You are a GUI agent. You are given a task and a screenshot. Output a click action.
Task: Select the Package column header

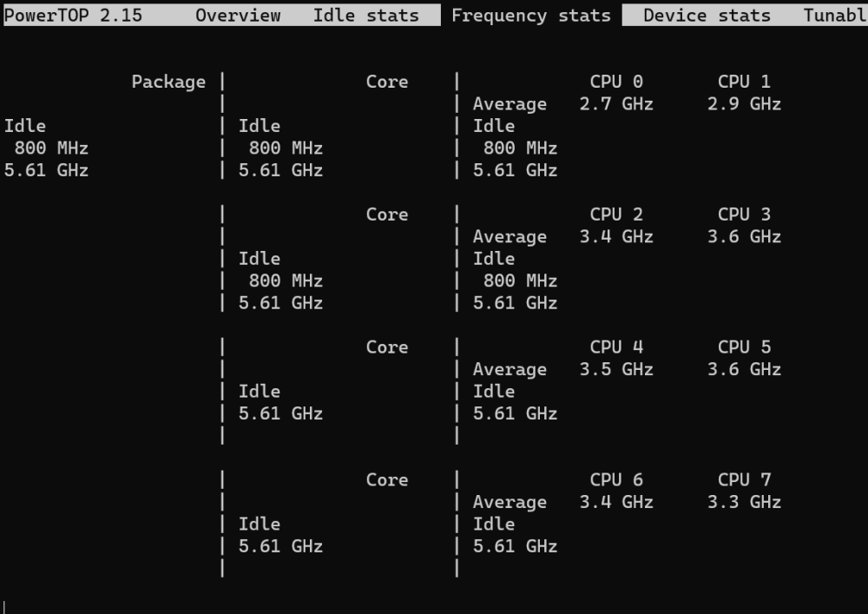168,82
